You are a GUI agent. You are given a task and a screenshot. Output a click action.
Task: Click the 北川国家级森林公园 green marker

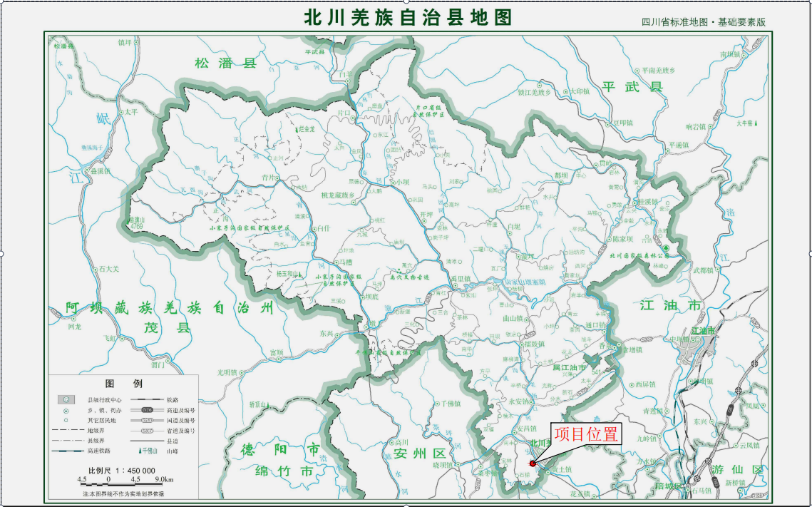pyautogui.click(x=666, y=248)
